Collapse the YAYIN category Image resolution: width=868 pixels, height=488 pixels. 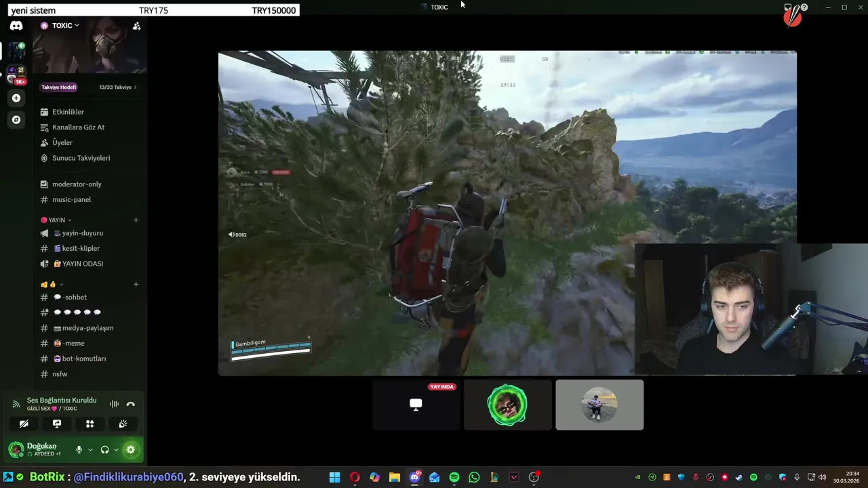tap(56, 220)
